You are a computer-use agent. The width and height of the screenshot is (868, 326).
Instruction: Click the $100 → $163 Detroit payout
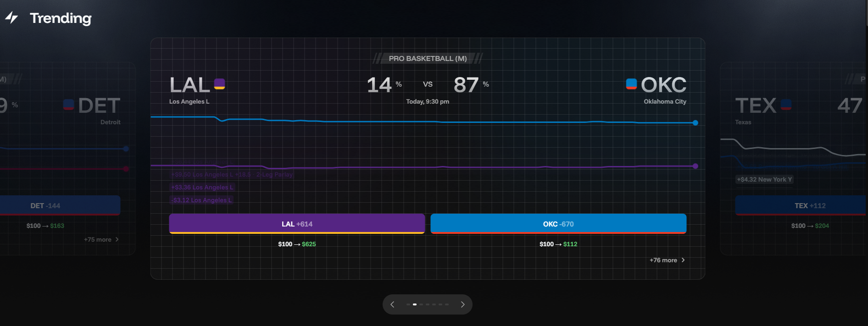[x=45, y=226]
